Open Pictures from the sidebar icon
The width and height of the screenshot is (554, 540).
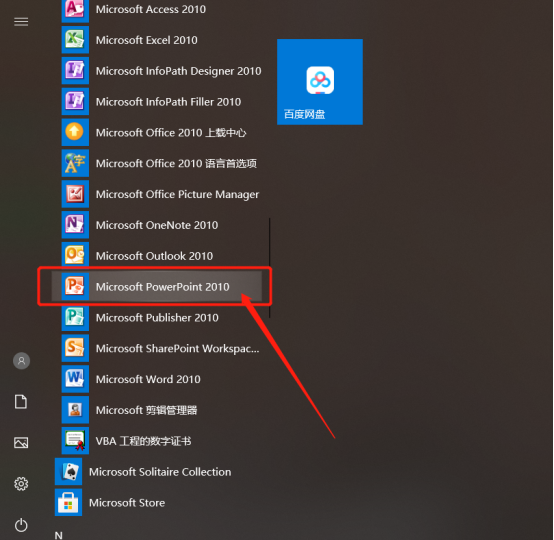(x=21, y=442)
